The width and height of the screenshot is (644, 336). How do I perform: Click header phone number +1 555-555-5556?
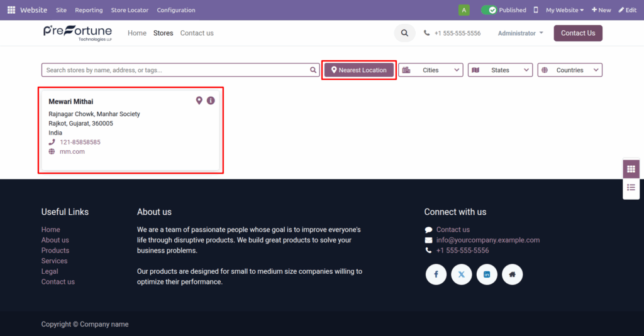pyautogui.click(x=458, y=33)
